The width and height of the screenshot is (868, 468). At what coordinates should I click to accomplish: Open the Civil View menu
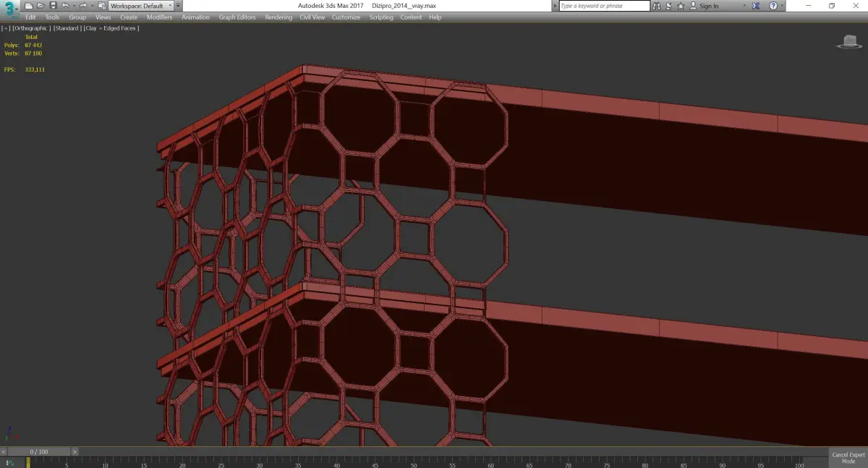coord(312,17)
